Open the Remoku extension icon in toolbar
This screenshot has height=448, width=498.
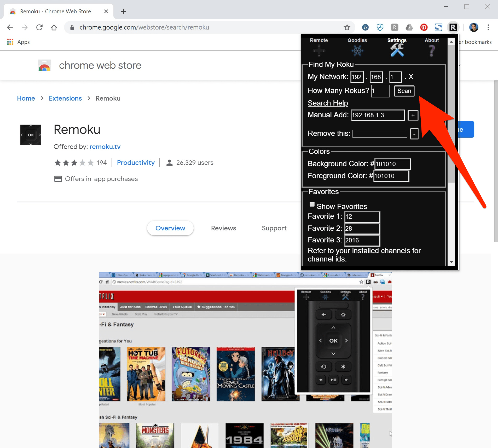pyautogui.click(x=453, y=27)
